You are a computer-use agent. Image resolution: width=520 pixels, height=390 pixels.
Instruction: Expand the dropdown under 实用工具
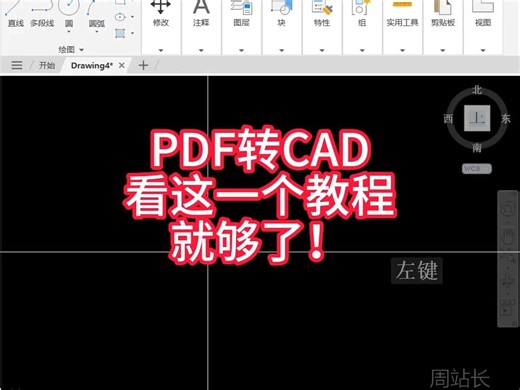point(402,50)
